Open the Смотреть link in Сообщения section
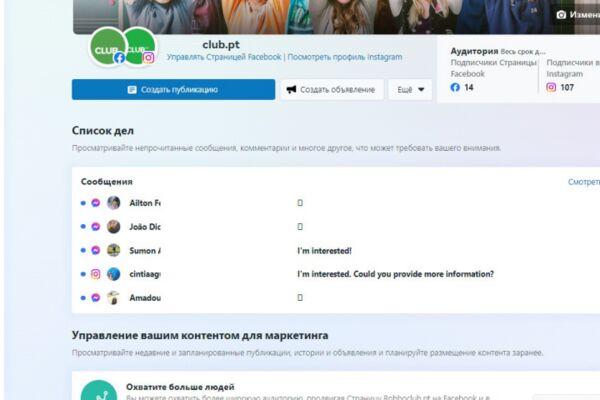Screen dimensions: 600x400 [584, 182]
